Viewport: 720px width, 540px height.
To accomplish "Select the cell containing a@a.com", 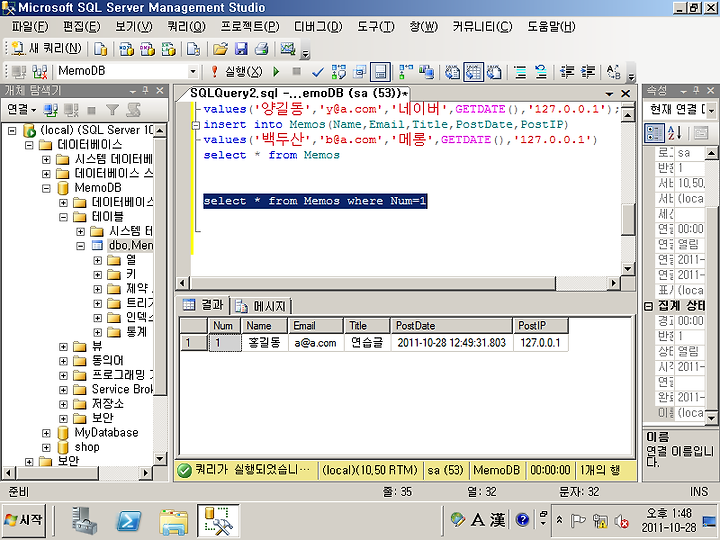I will 316,343.
